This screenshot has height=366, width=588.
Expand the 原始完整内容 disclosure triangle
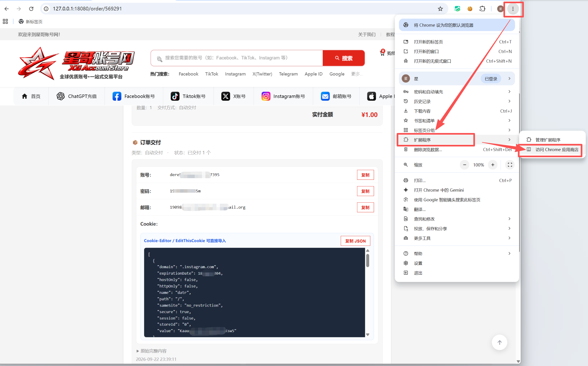(x=138, y=351)
